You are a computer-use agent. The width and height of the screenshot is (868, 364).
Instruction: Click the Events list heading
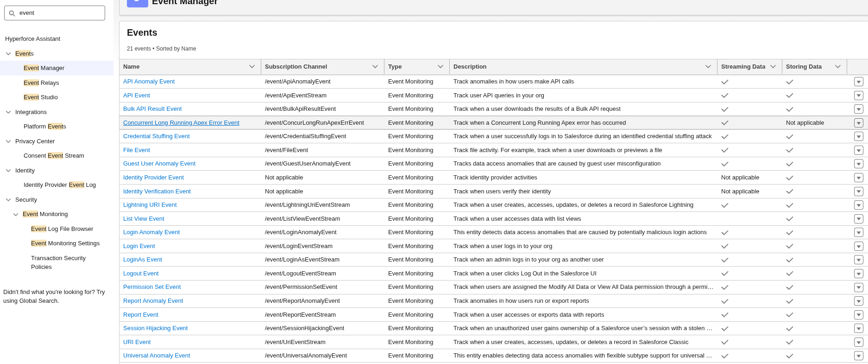tap(142, 33)
